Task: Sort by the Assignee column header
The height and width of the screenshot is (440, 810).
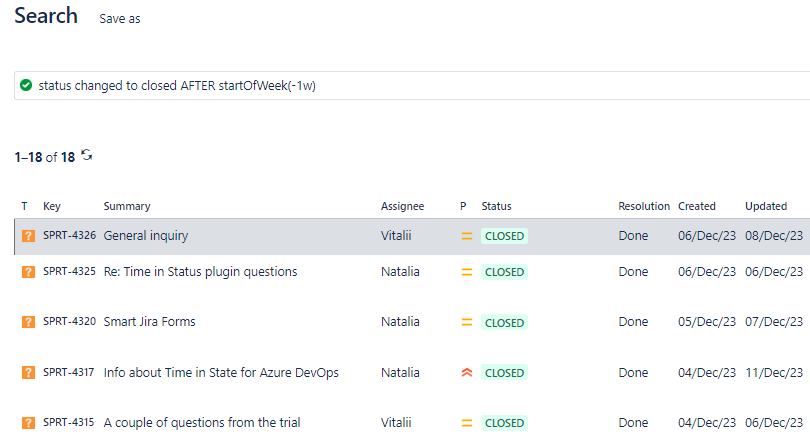Action: pos(402,206)
